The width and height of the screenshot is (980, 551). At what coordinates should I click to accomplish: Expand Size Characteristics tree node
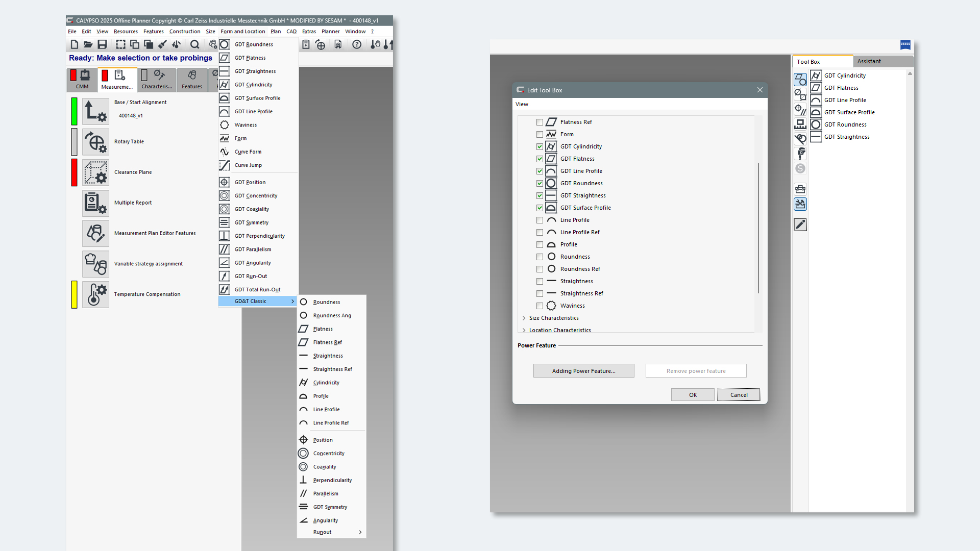click(524, 318)
